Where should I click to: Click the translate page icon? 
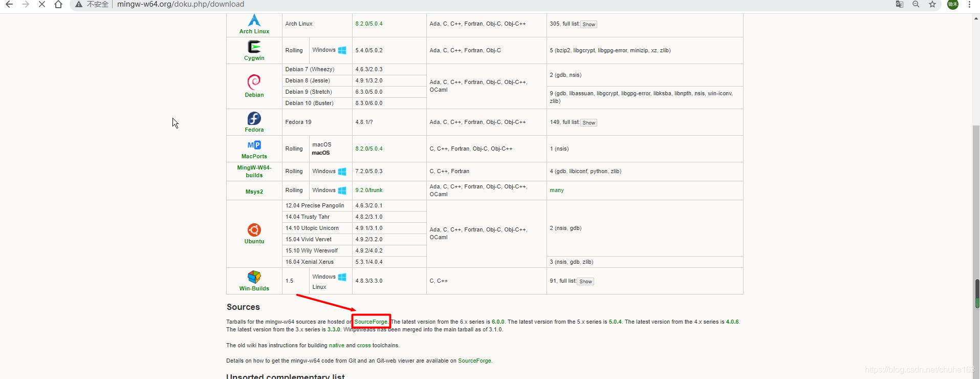click(900, 4)
